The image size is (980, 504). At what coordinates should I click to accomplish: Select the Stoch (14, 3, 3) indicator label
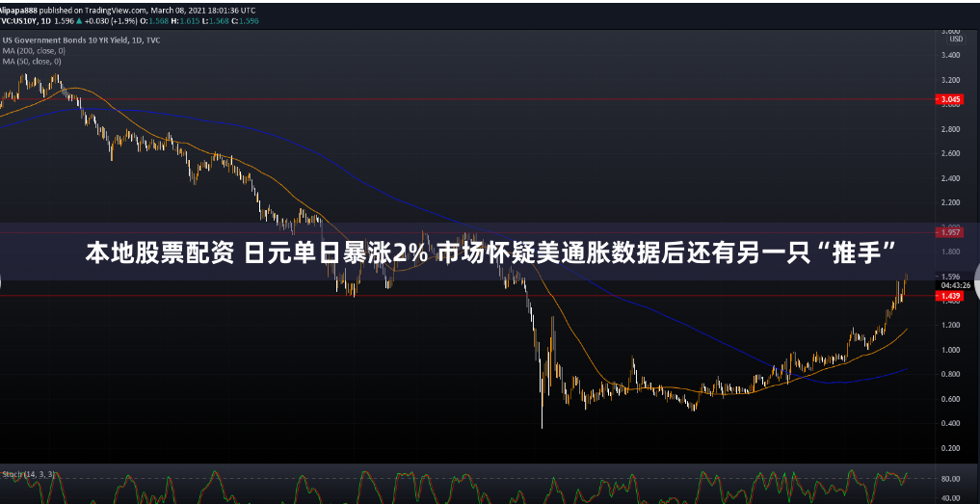[28, 474]
